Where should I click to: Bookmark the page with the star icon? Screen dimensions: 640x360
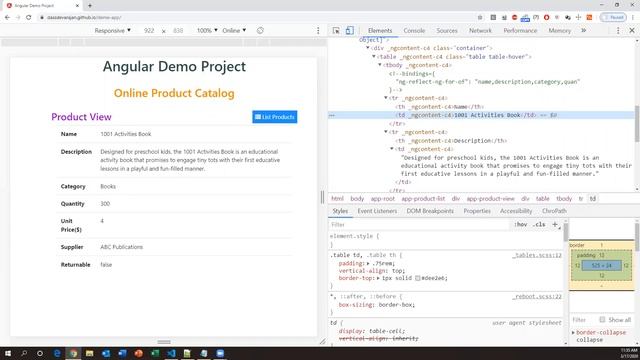[480, 18]
